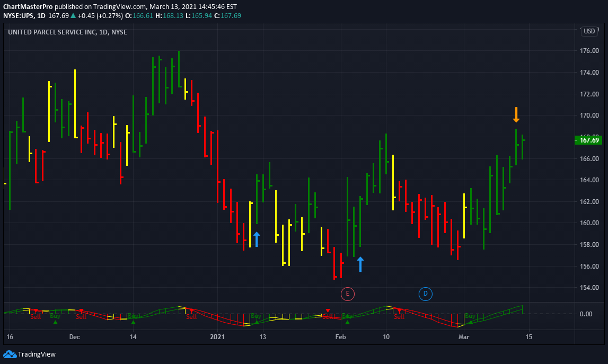Click the 156.00 price axis label
This screenshot has height=364, width=608.
coord(589,267)
